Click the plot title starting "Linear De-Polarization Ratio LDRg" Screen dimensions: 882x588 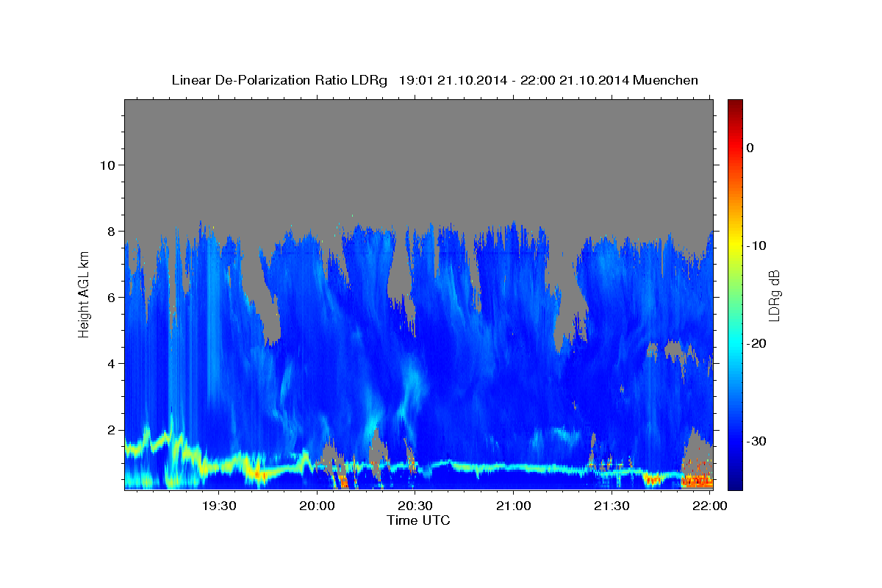pyautogui.click(x=434, y=80)
